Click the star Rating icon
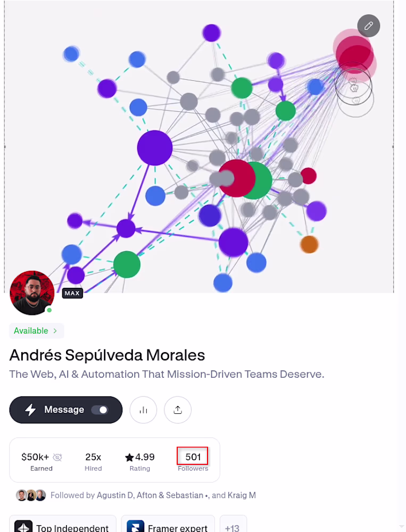The height and width of the screenshot is (532, 406). coord(129,458)
